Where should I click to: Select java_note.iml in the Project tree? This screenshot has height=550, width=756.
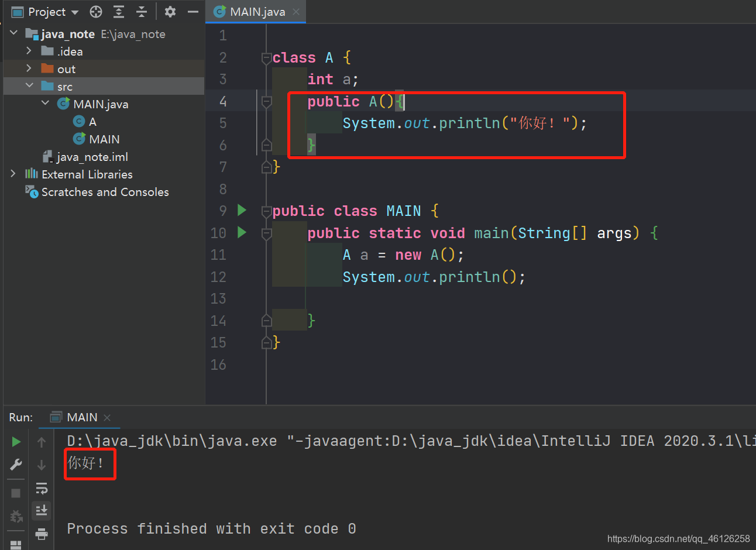[91, 156]
